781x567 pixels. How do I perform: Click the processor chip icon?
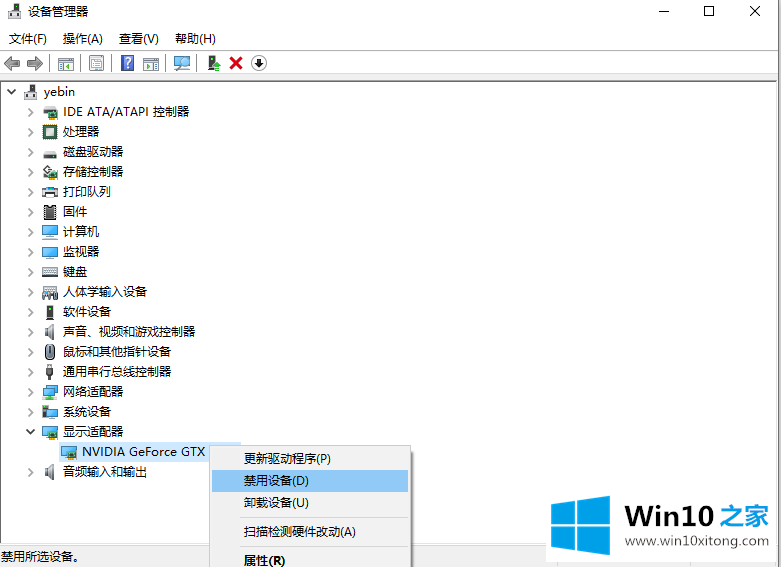(50, 132)
